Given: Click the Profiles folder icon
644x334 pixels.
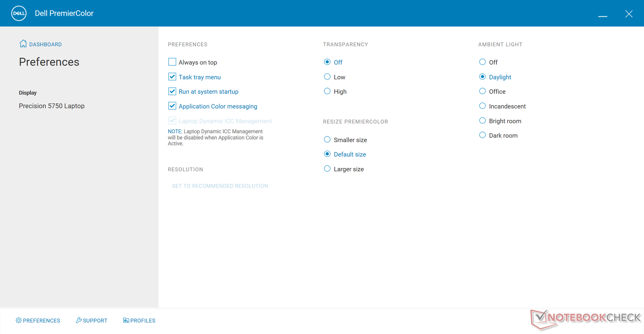Looking at the screenshot, I should pyautogui.click(x=126, y=320).
